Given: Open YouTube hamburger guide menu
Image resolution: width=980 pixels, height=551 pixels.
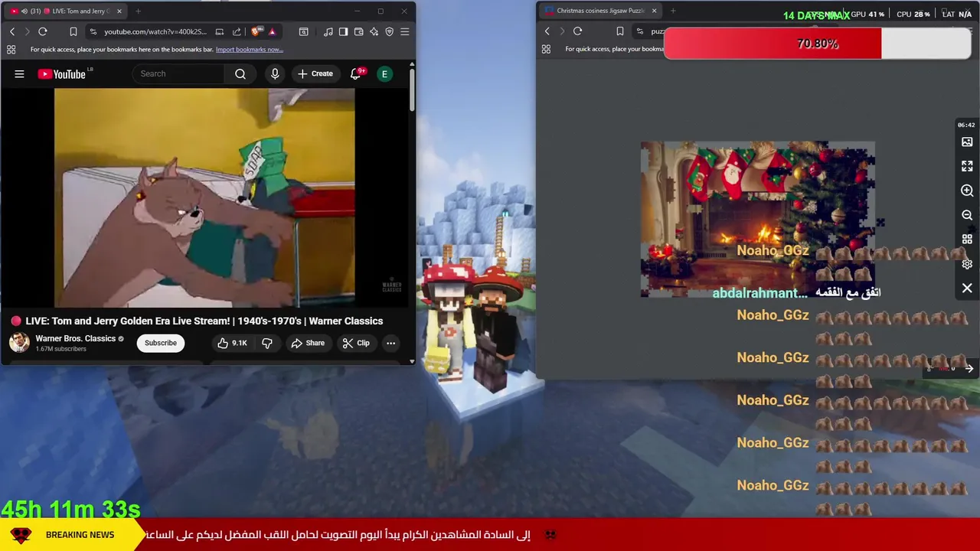Looking at the screenshot, I should click(19, 73).
